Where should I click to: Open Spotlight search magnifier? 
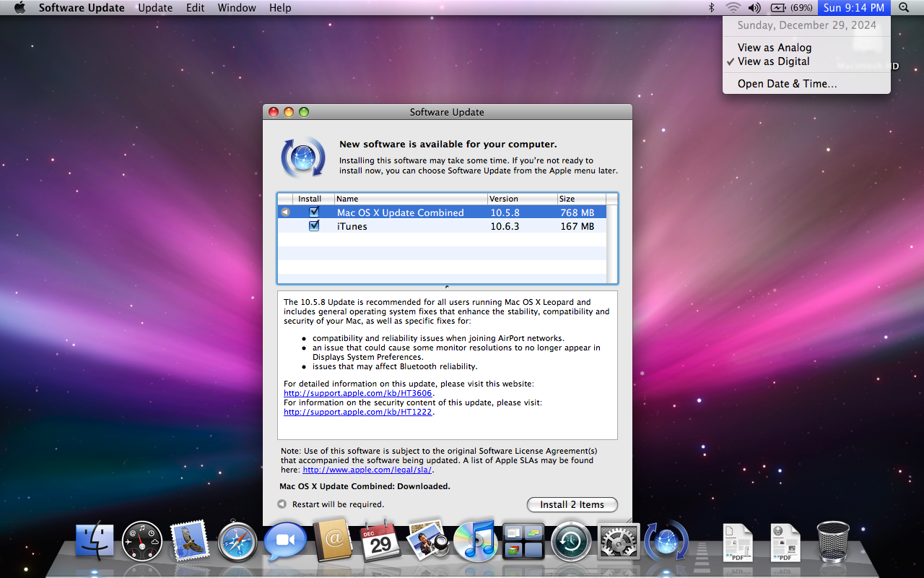[x=905, y=8]
